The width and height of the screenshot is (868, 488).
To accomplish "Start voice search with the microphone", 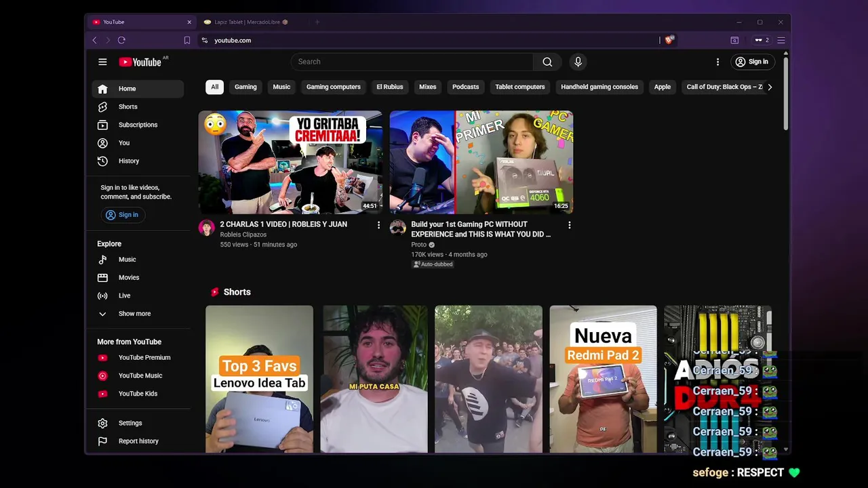I will click(578, 62).
